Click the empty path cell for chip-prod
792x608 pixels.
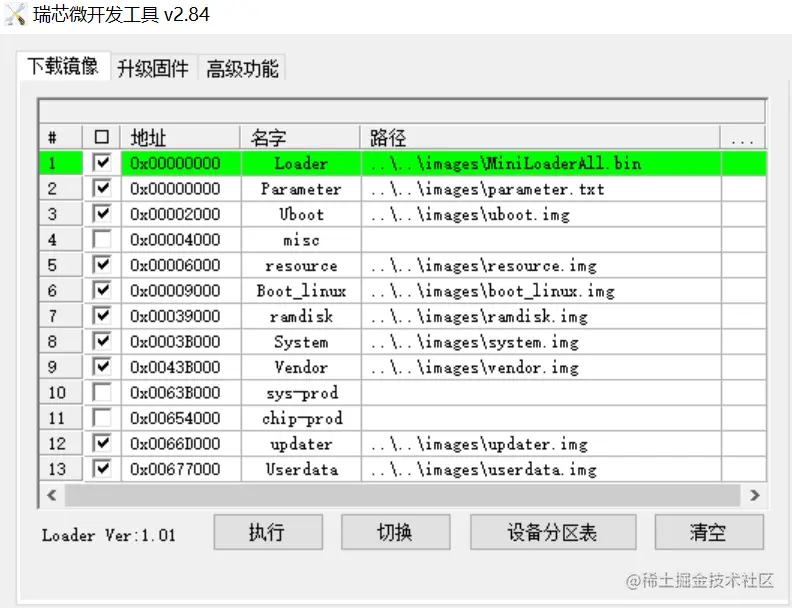pyautogui.click(x=541, y=418)
